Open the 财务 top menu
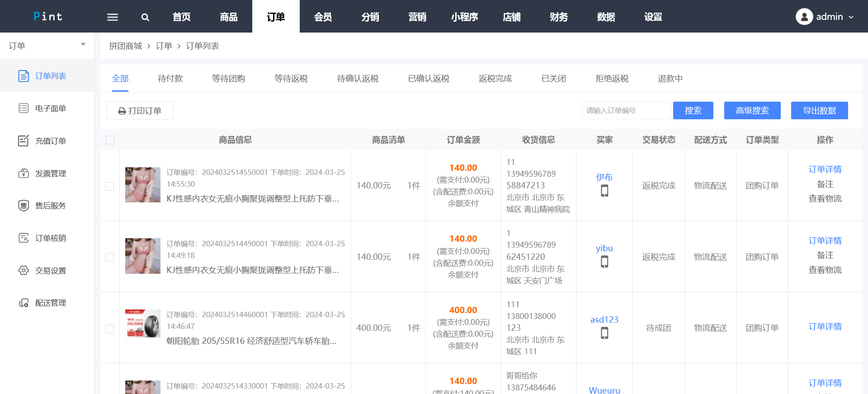 point(559,17)
